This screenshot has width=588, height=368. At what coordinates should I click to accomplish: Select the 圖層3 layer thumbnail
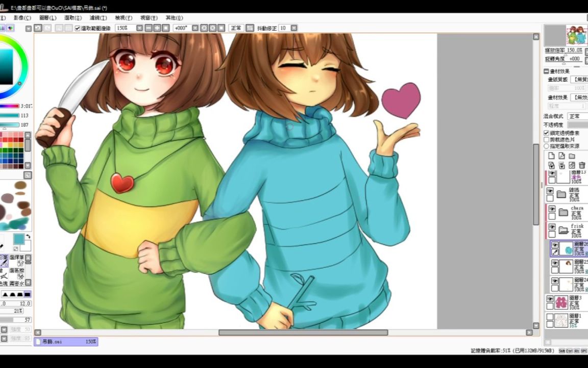coord(561,302)
